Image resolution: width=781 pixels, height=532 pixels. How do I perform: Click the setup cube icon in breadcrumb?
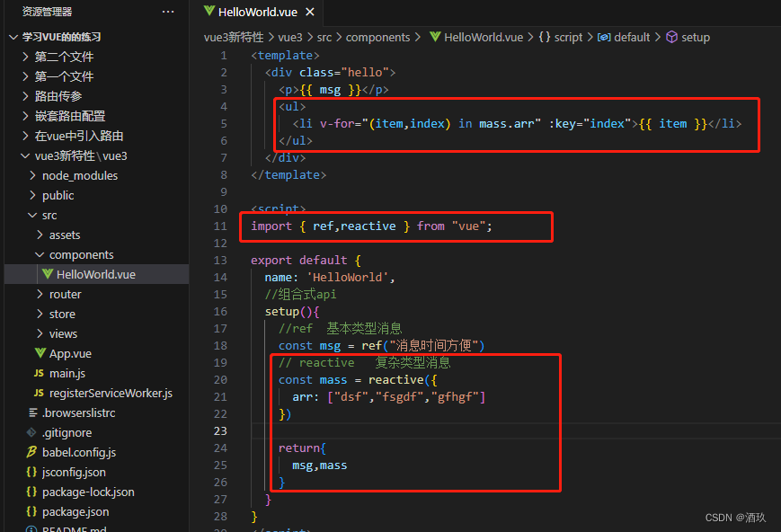(x=672, y=37)
